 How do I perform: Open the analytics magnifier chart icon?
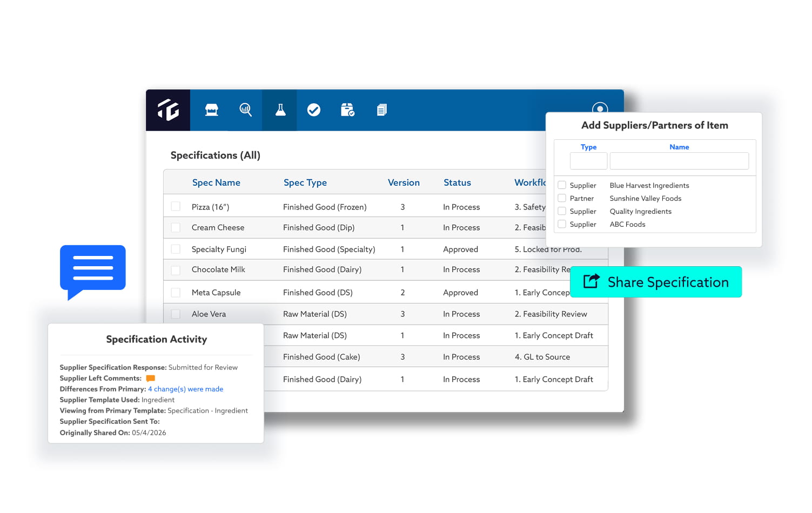pos(246,110)
